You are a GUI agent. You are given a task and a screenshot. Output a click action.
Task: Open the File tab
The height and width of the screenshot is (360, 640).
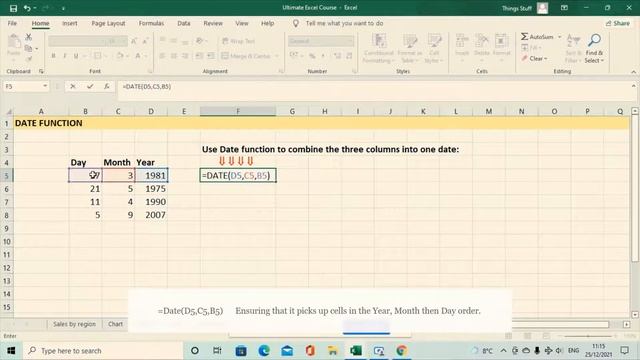12,23
